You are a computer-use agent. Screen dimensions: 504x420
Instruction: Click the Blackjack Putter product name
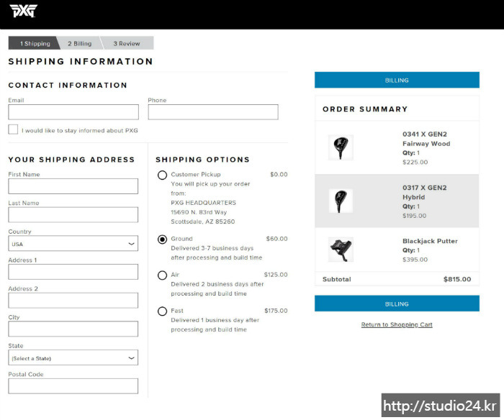tap(430, 241)
